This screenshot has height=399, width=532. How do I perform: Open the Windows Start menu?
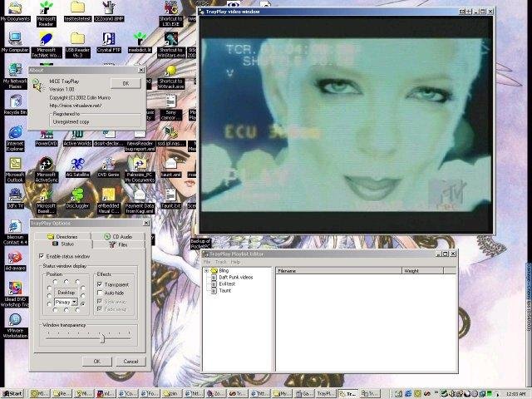point(12,393)
